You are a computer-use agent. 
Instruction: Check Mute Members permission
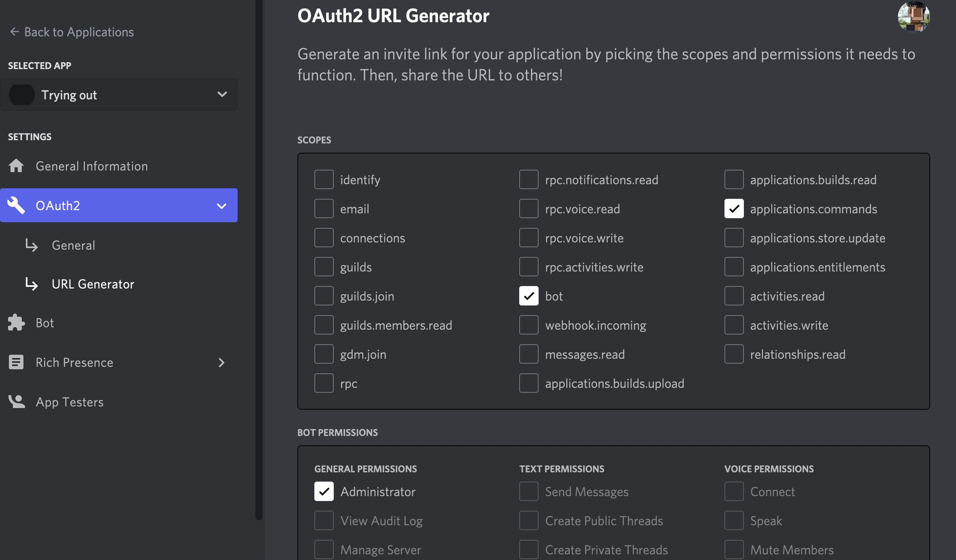tap(734, 549)
